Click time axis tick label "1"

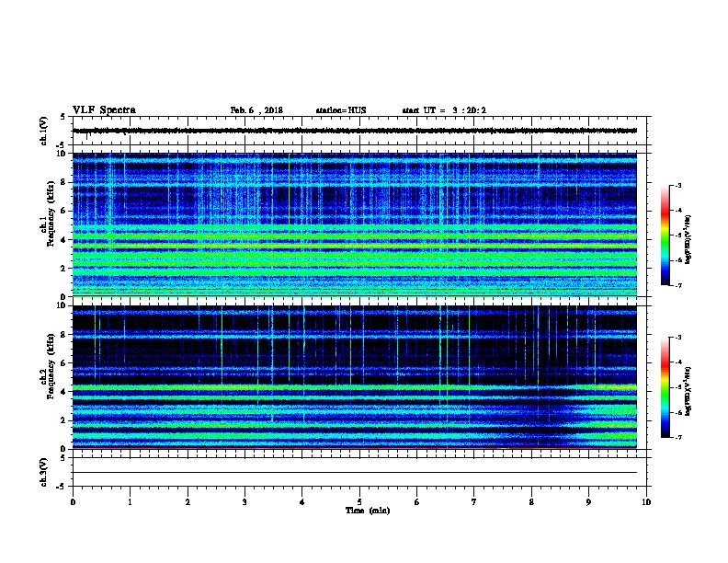(x=131, y=502)
